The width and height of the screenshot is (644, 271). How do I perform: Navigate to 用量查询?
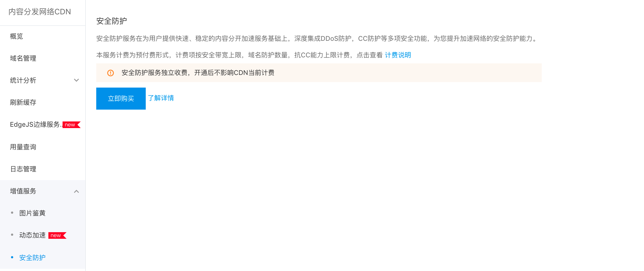(43, 147)
